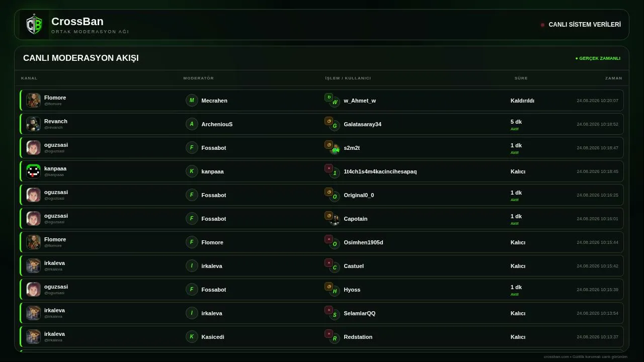Click the s2m2t user avatar
This screenshot has height=362, width=644.
[335, 150]
